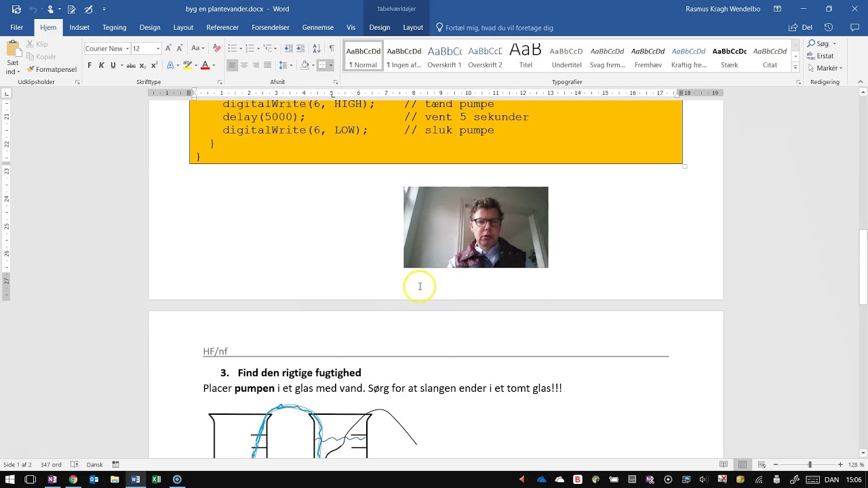Screen dimensions: 868x488
Task: Decrease font size
Action: click(180, 48)
